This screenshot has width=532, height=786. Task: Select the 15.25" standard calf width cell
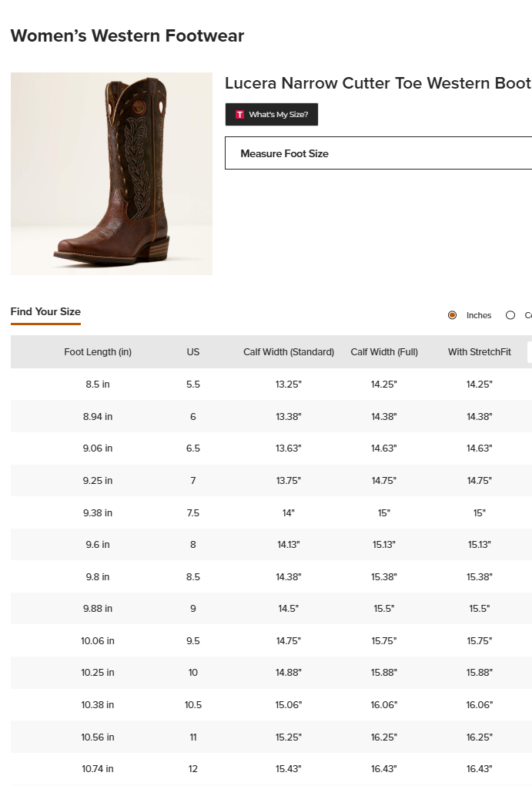click(289, 737)
